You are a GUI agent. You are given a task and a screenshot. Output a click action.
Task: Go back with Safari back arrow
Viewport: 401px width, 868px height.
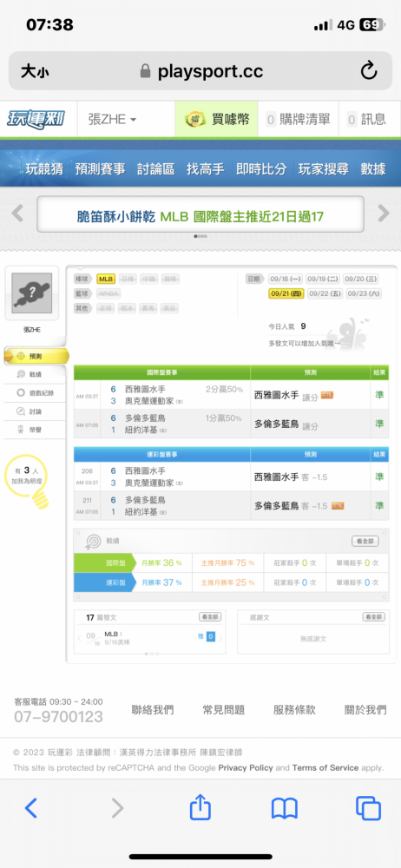31,808
